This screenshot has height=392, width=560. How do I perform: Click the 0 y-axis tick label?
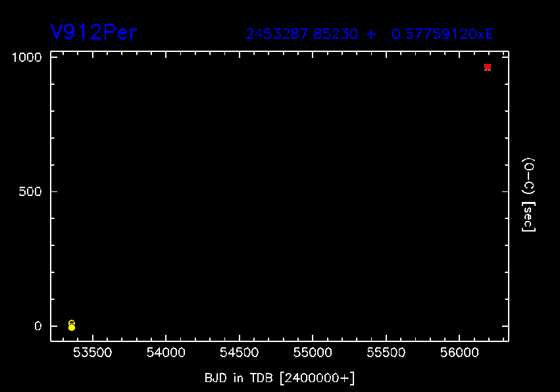(38, 326)
